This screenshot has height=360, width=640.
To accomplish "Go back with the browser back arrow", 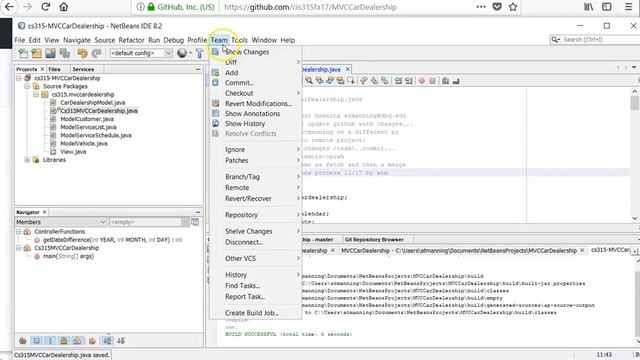I will 9,7.
